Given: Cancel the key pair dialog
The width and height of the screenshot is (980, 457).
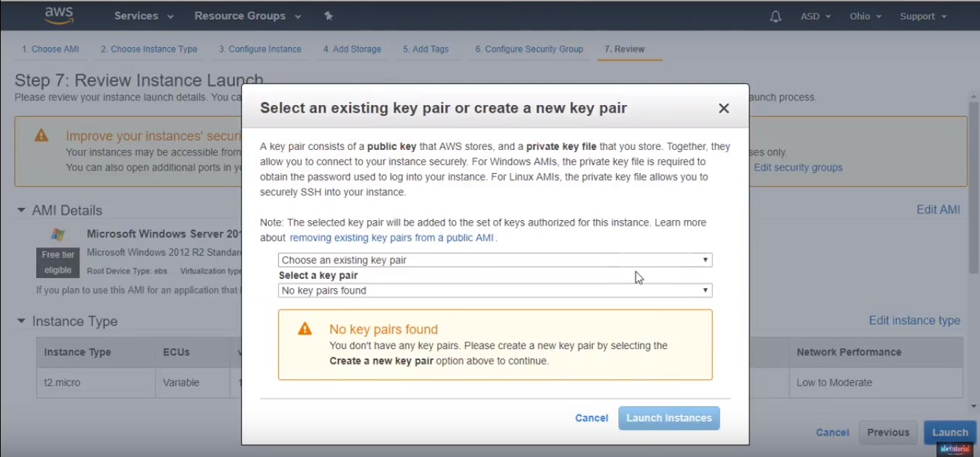Looking at the screenshot, I should click(591, 418).
